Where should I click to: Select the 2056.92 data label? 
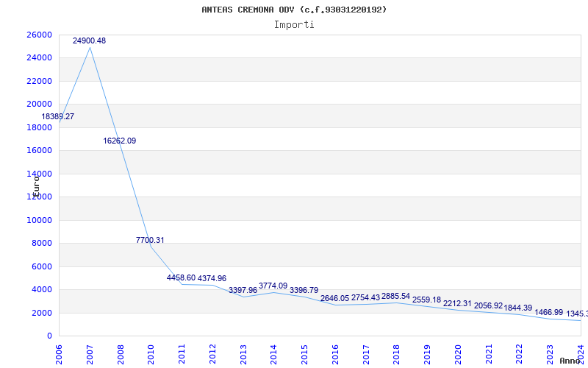[x=488, y=305]
